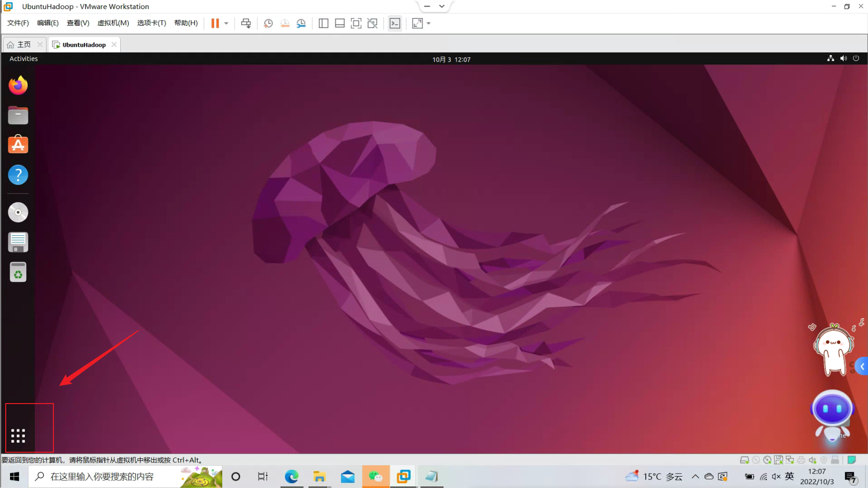Image resolution: width=868 pixels, height=488 pixels.
Task: Open the Trash in the Ubuntu dock
Action: (18, 272)
